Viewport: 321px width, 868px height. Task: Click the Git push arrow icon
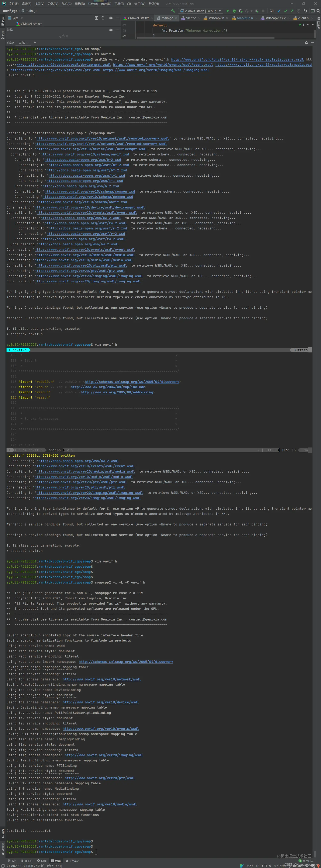(292, 11)
